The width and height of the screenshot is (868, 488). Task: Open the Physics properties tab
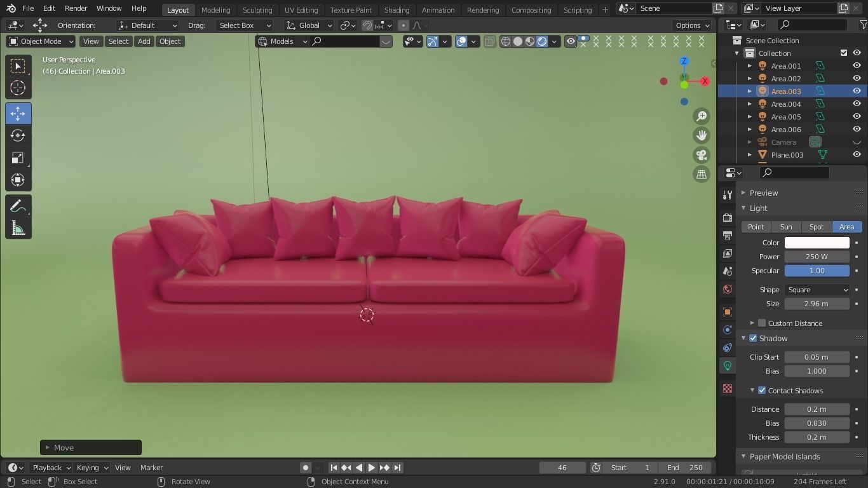728,330
